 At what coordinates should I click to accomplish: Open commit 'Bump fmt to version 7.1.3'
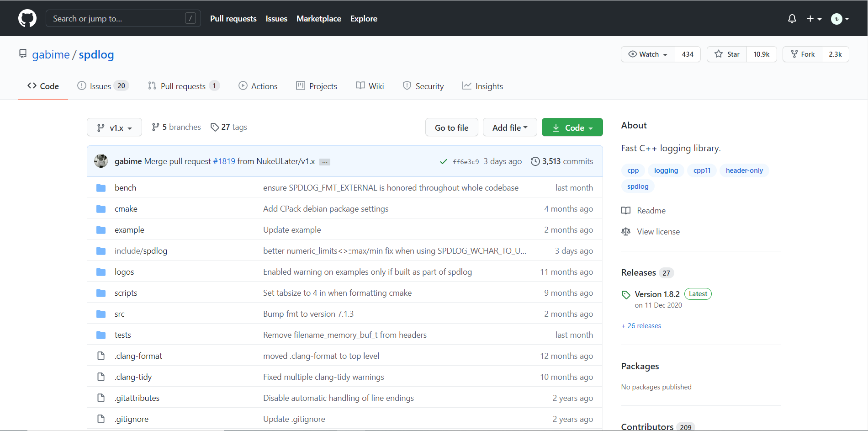(308, 314)
